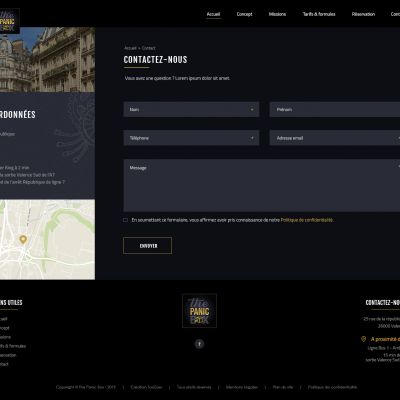Select Tarifs & formules in the top navigation

pyautogui.click(x=319, y=14)
